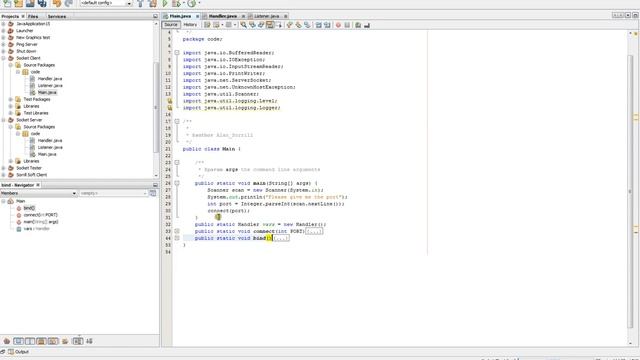Select main(String[] args) in the Navigator
640x360 pixels.
41,222
